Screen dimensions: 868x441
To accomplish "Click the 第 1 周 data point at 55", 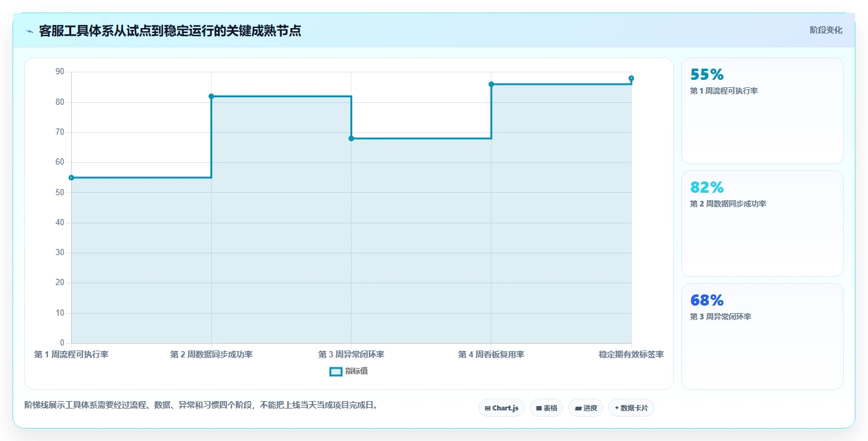I will coord(71,178).
